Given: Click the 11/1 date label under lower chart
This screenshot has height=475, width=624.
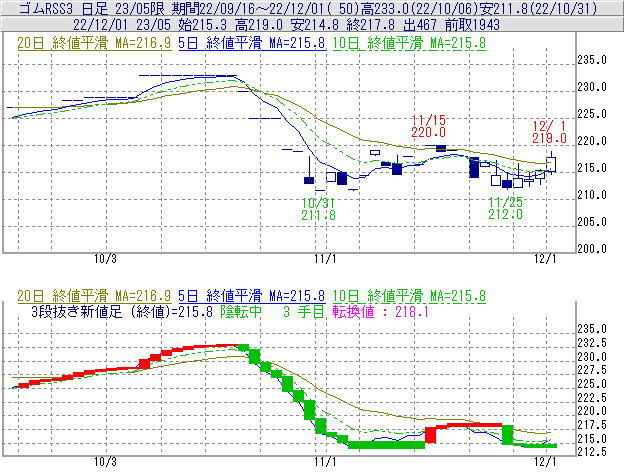Looking at the screenshot, I should click(325, 461).
